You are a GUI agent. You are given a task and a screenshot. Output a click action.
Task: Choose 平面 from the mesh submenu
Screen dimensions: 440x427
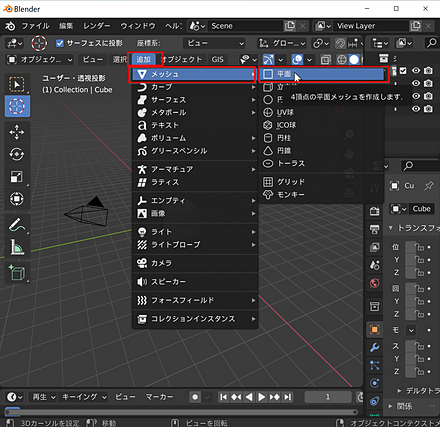[x=322, y=74]
